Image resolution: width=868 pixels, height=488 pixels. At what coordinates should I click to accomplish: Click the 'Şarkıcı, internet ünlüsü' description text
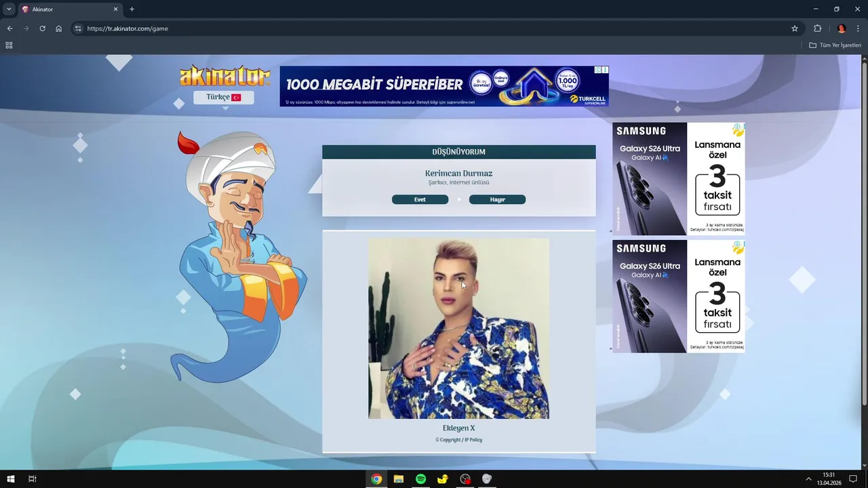pyautogui.click(x=458, y=182)
